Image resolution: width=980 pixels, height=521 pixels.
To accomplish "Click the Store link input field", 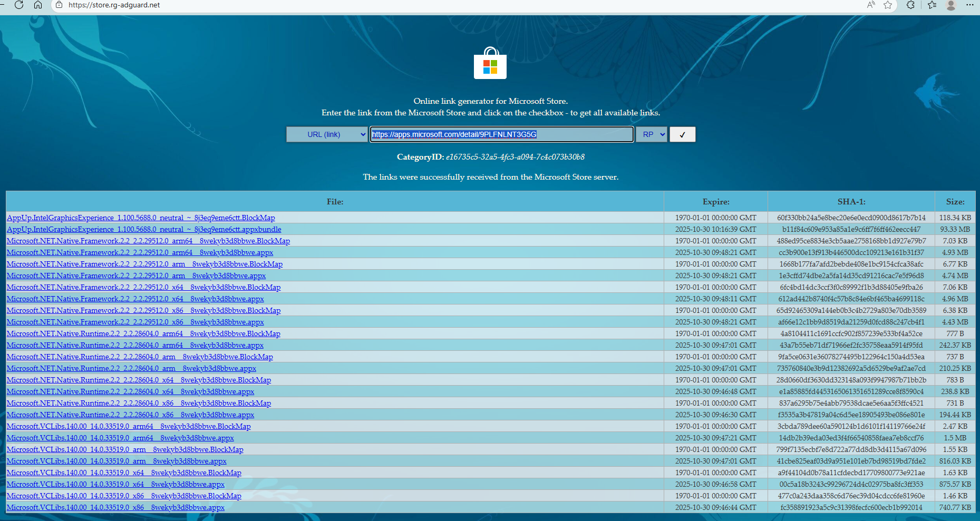I will point(501,134).
